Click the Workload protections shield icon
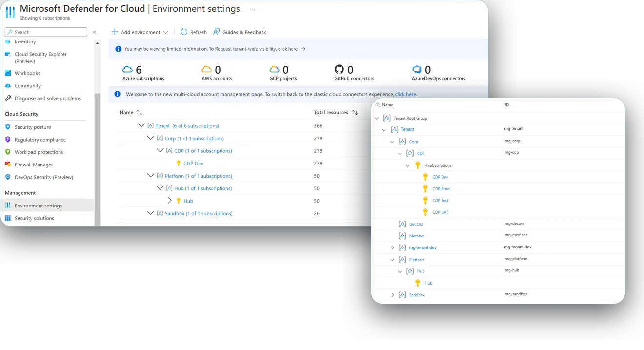 [x=8, y=152]
